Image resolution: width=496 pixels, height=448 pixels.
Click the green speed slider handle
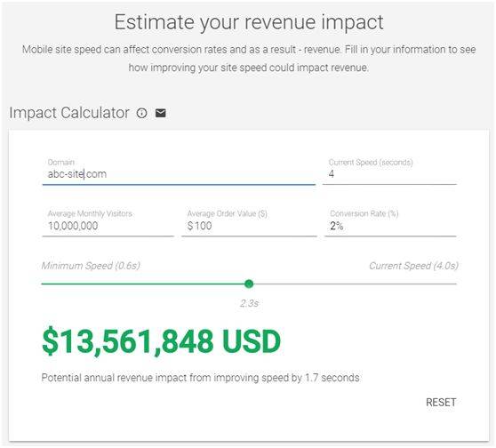coord(249,284)
